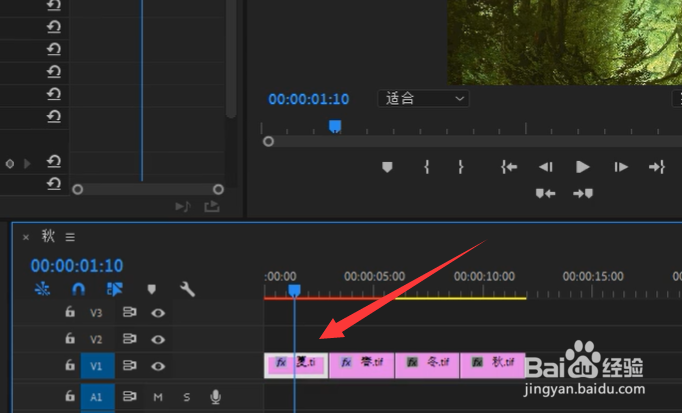Click the Program monitor zoom scroll handle
Viewport: 682px width, 413px height.
coord(268,142)
